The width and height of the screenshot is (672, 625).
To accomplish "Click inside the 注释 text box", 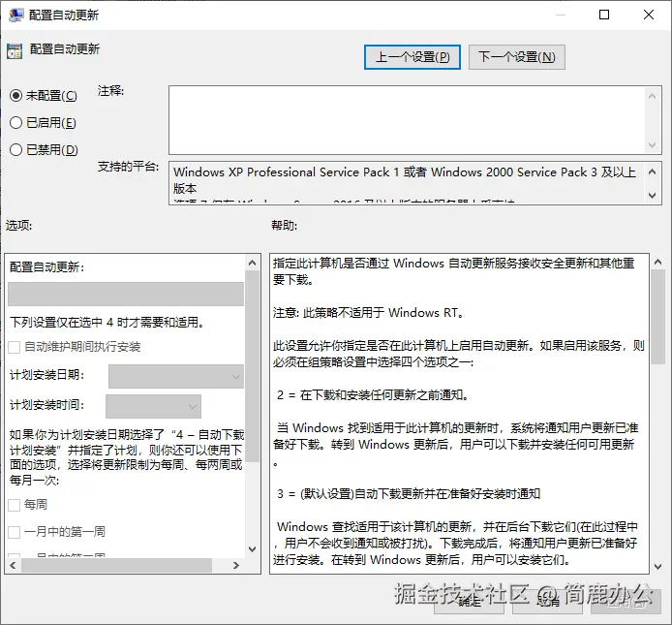I will [407, 120].
